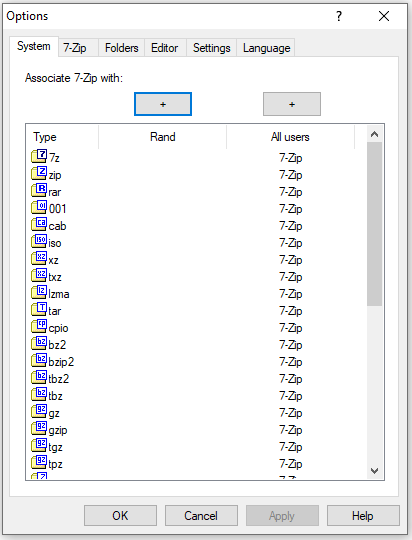Screen dimensions: 412x540
Task: Open the Editor tab
Action: point(165,48)
